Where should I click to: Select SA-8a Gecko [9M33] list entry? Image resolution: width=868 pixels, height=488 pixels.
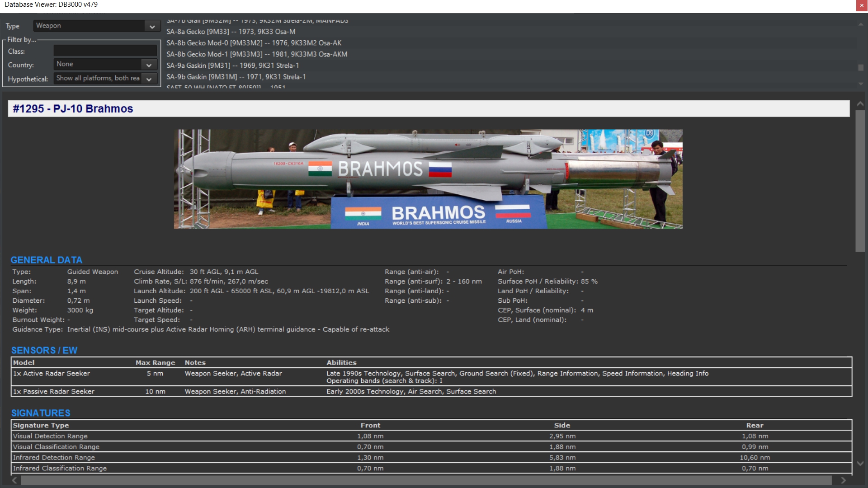[x=231, y=32]
